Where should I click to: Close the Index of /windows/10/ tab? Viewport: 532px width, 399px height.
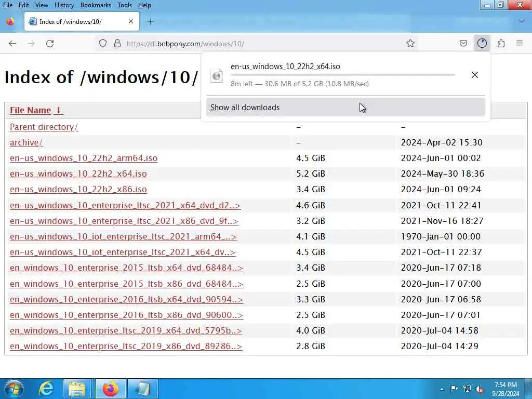pos(131,21)
